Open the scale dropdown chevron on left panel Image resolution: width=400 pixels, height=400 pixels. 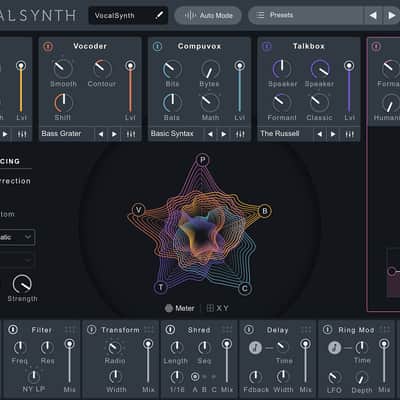pos(28,237)
